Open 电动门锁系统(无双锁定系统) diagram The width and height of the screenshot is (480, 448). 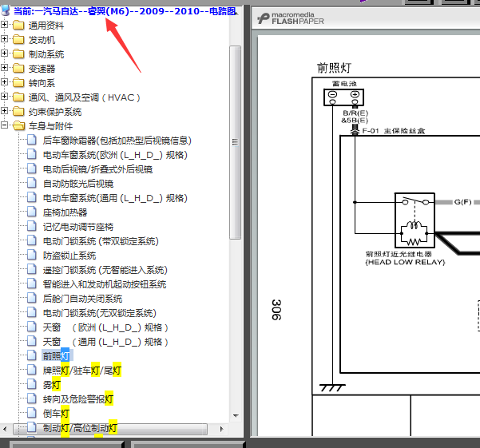click(x=100, y=313)
